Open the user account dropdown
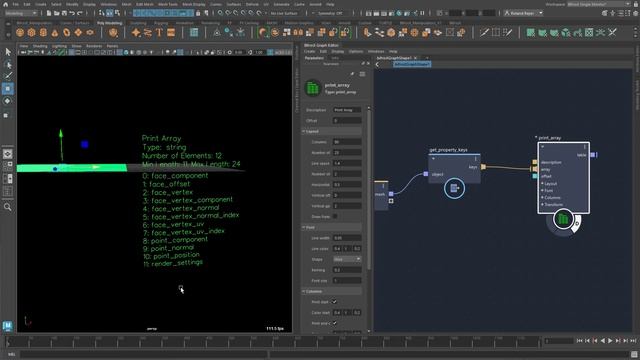The image size is (640, 360). [523, 13]
